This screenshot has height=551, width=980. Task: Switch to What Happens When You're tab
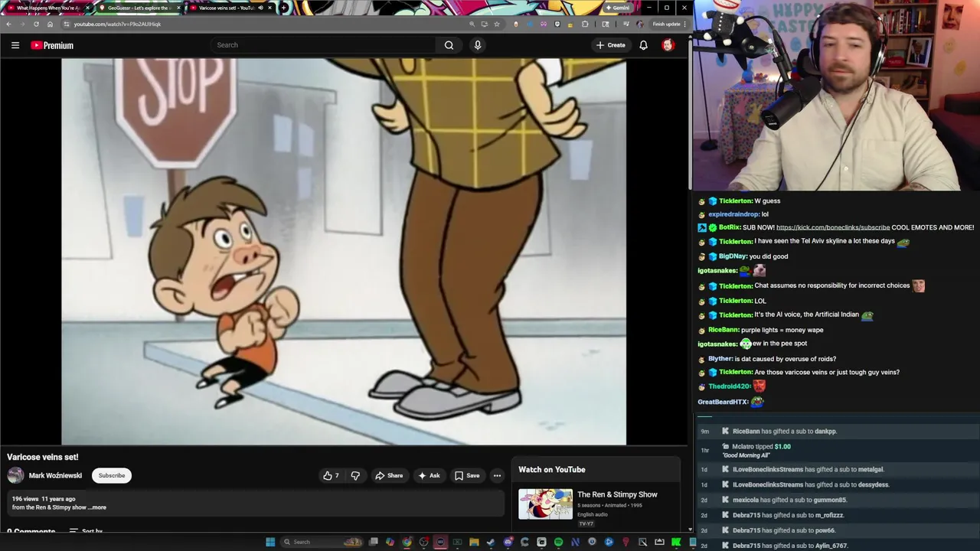click(47, 8)
